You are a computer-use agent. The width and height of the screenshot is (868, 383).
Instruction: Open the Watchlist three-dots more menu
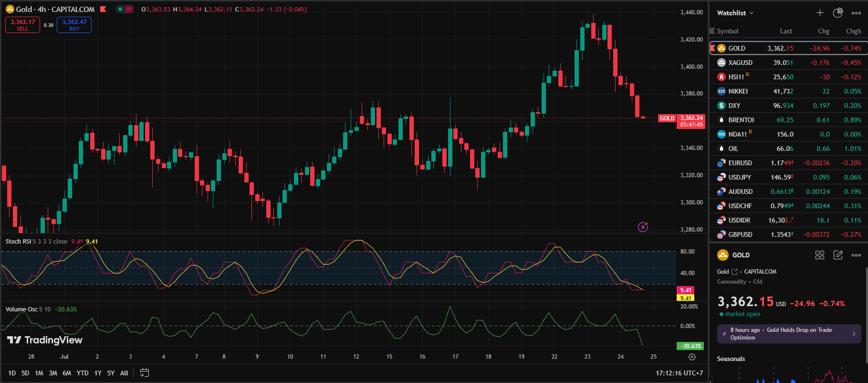pyautogui.click(x=857, y=13)
